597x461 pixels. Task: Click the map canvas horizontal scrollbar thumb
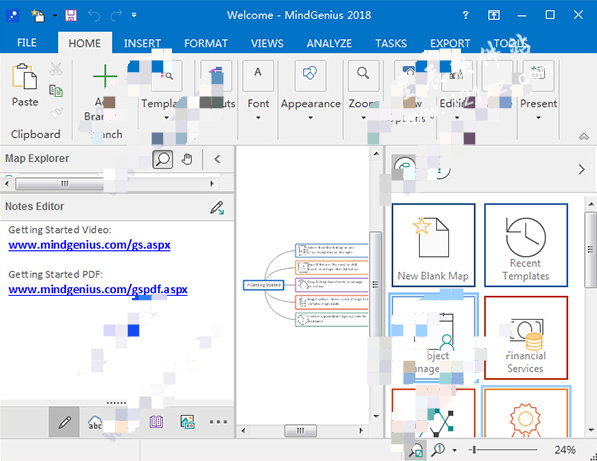tap(300, 431)
